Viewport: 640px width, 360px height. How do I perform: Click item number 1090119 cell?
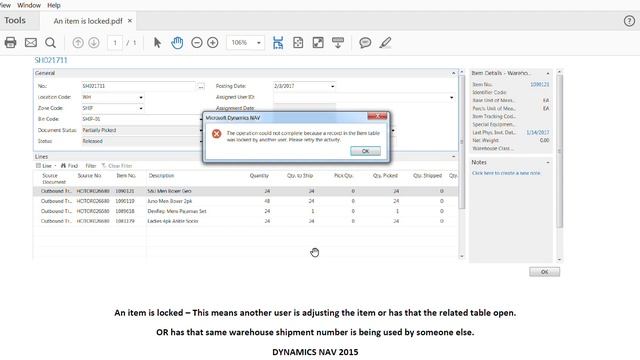click(125, 201)
